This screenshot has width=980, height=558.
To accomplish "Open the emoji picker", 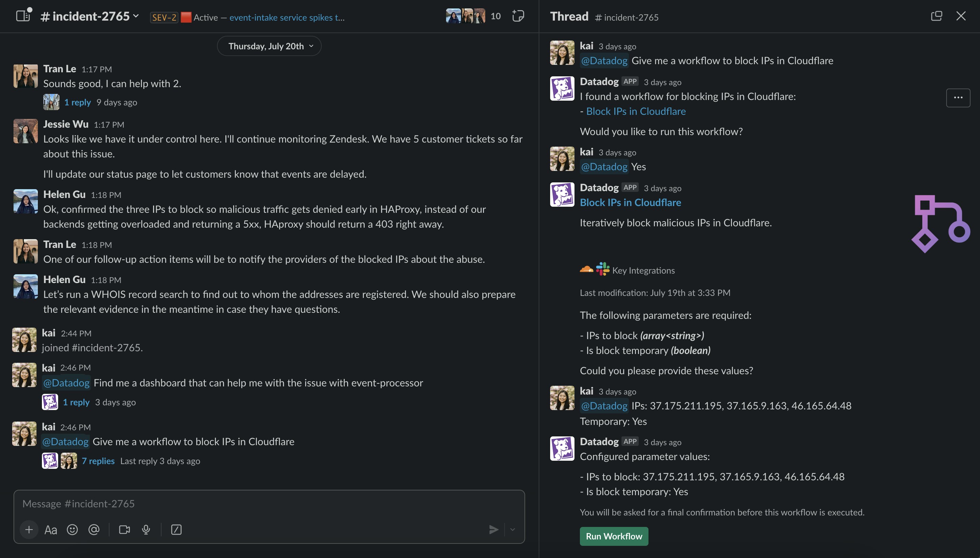I will (72, 530).
